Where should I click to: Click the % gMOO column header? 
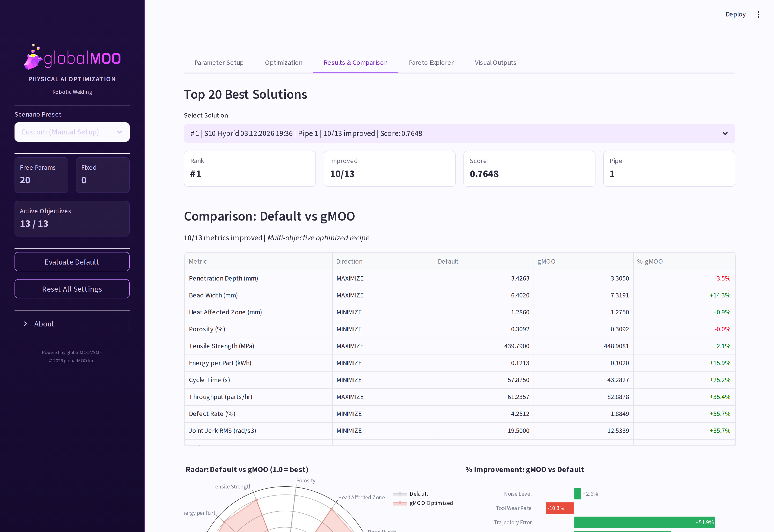point(684,261)
